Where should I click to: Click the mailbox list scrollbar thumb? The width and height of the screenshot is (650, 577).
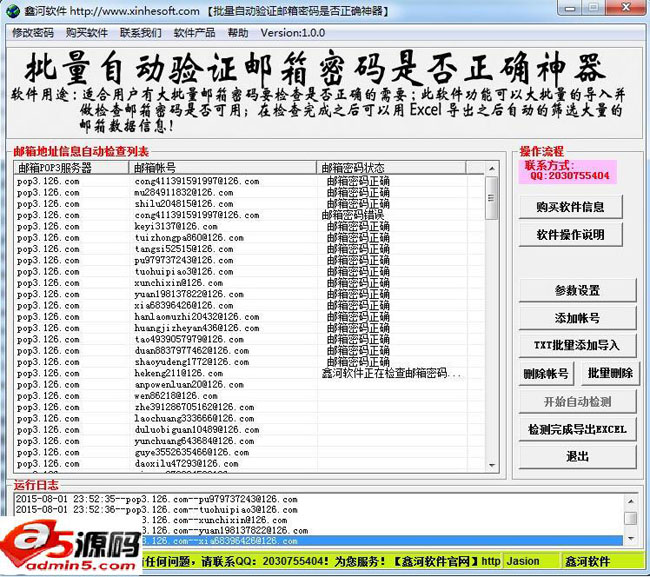pyautogui.click(x=492, y=198)
